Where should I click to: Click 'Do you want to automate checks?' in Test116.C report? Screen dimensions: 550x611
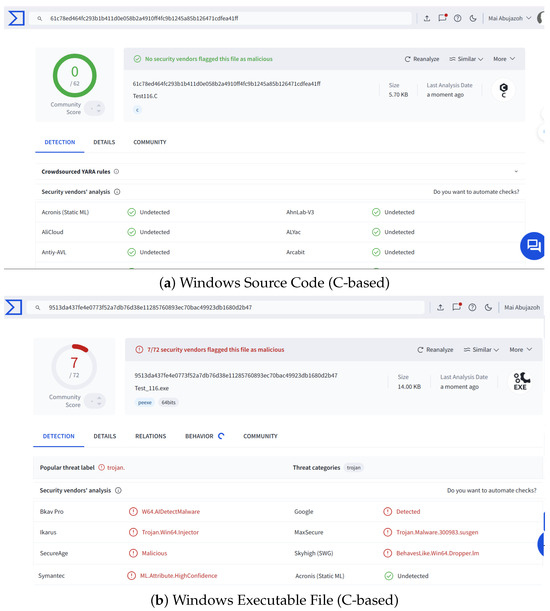tap(476, 192)
